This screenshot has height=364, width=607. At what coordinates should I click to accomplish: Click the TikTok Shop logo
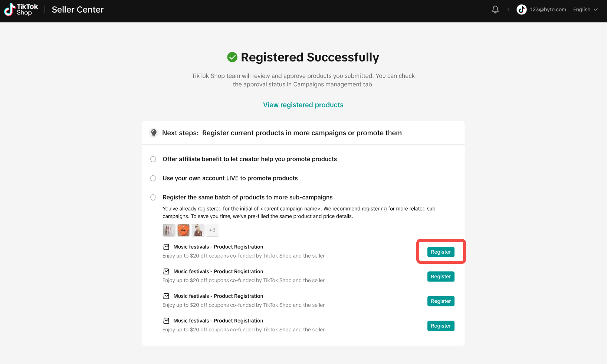pyautogui.click(x=21, y=10)
